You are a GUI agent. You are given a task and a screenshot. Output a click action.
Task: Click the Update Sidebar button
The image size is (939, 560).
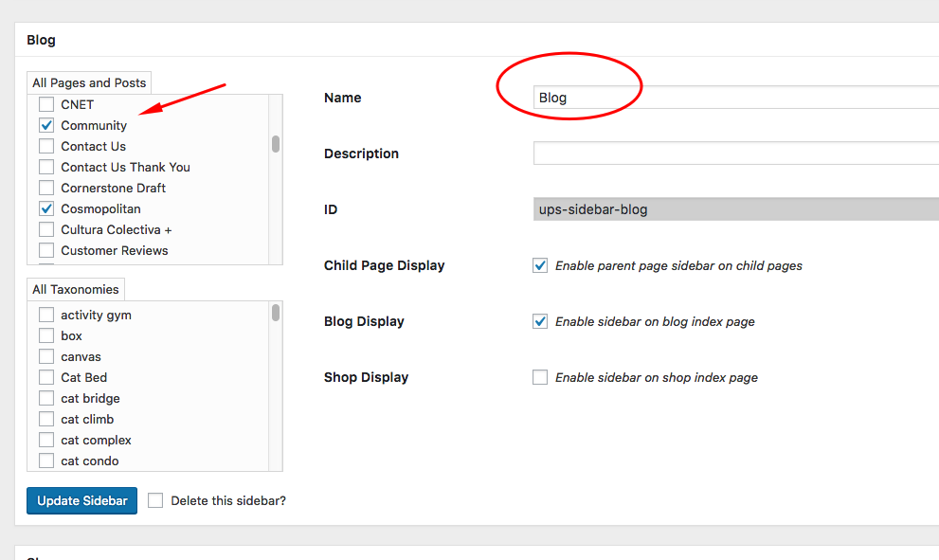82,500
